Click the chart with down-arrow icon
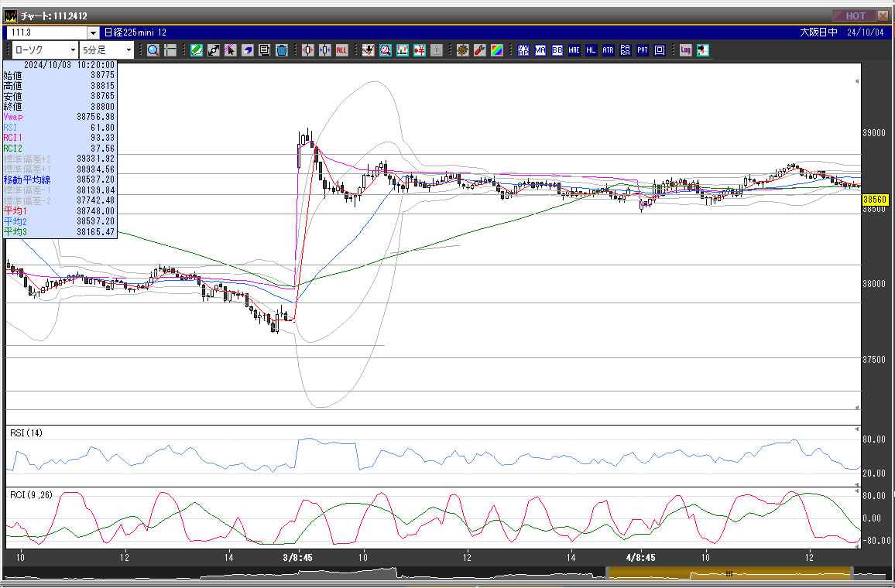 coord(369,50)
